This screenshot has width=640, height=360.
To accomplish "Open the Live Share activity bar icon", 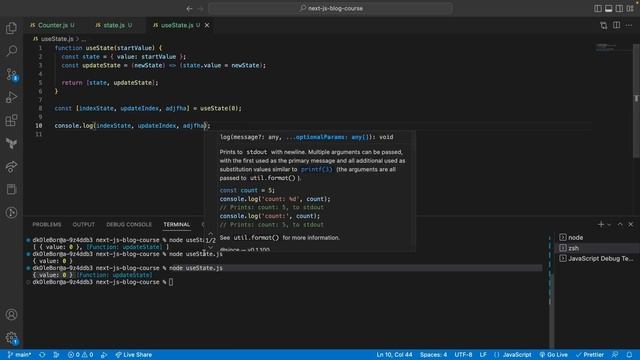I will pos(11,167).
